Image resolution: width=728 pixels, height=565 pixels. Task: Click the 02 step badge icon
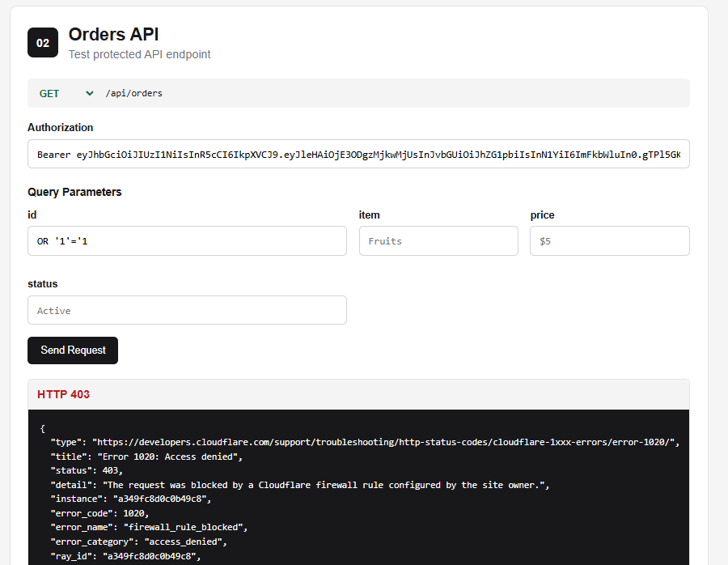43,43
